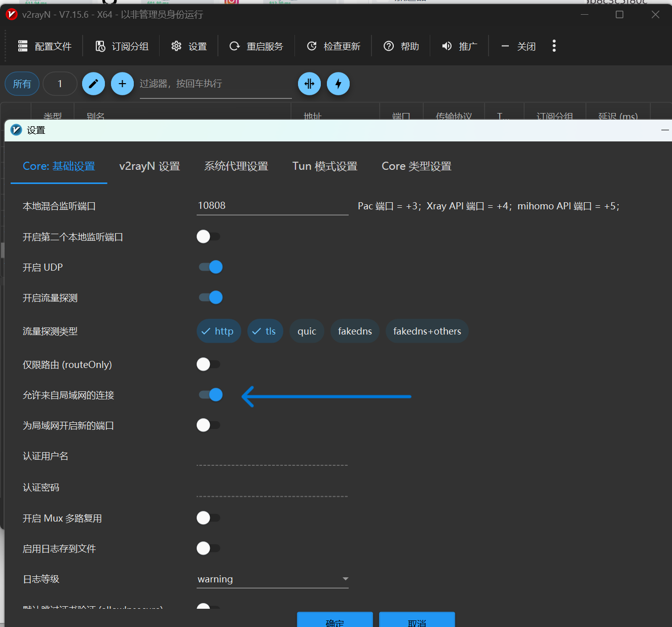This screenshot has height=627, width=672.
Task: Click the 检查更新 check update icon
Action: (312, 46)
